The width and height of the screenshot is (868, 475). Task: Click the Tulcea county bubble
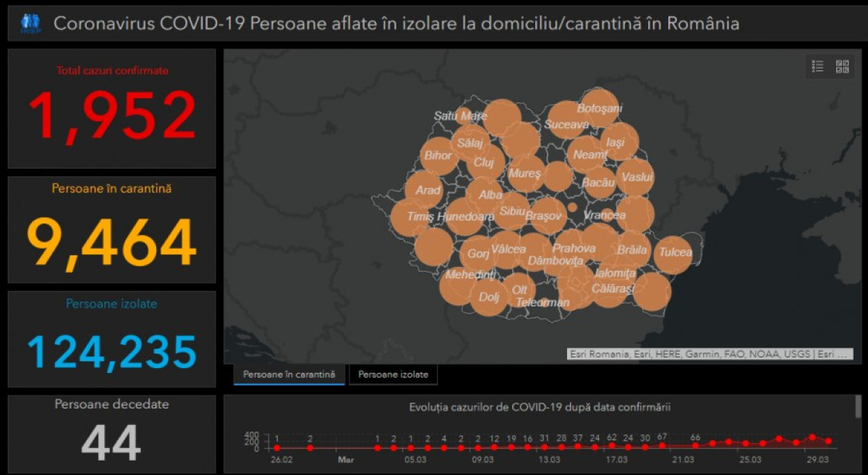tap(673, 254)
